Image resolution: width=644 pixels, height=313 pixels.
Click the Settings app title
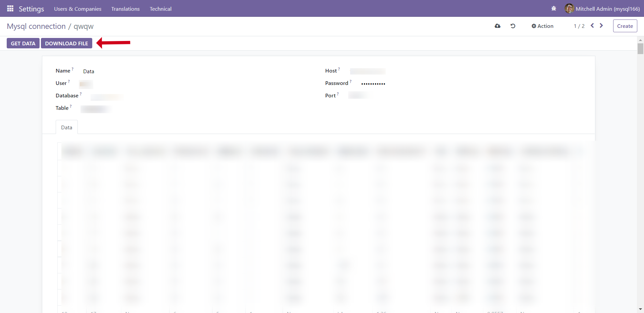31,9
